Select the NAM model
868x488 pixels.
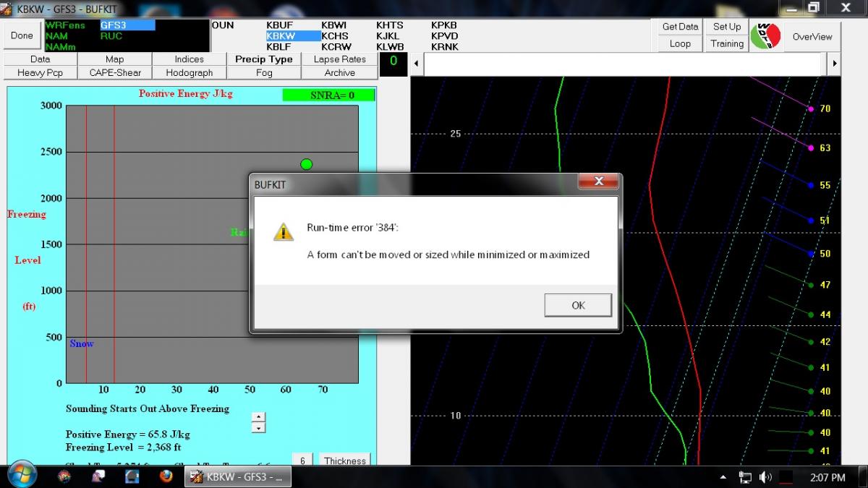coord(56,36)
